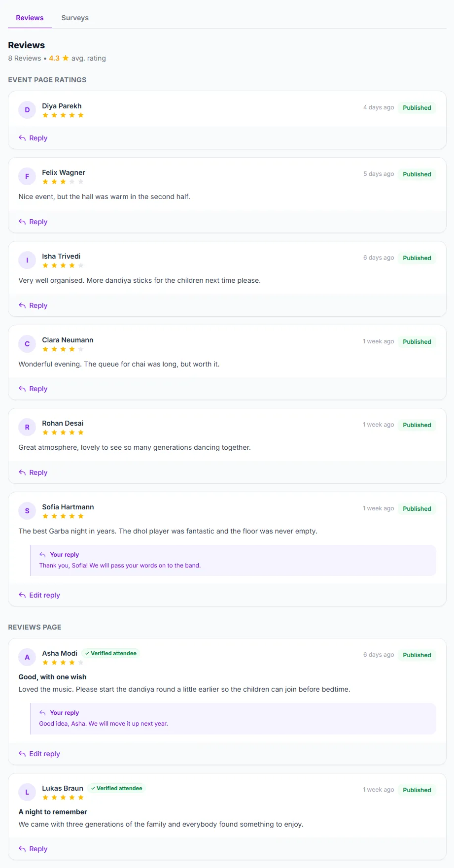Click Diya Parekh's avatar letter D
454x868 pixels.
click(27, 110)
